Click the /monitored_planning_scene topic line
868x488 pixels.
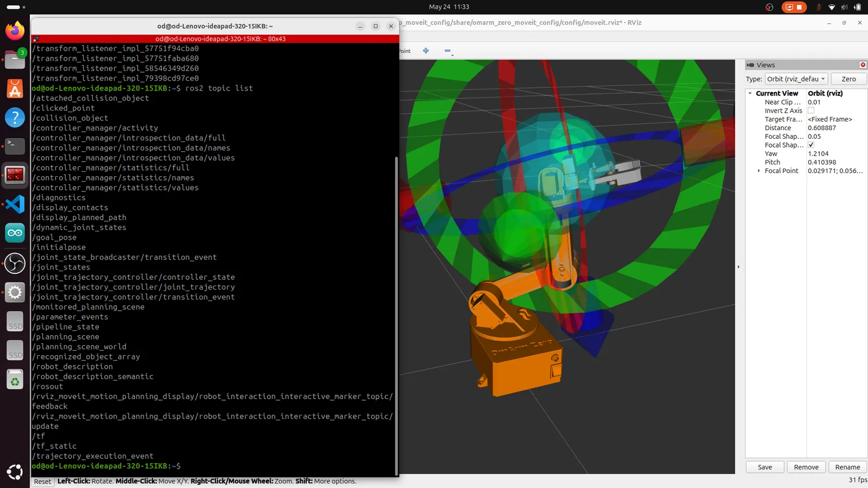88,307
